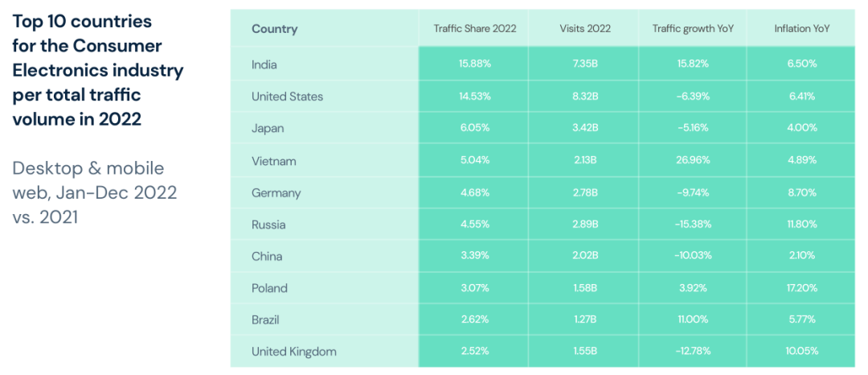Click the Traffic growth YoY header
The image size is (868, 375).
click(693, 29)
